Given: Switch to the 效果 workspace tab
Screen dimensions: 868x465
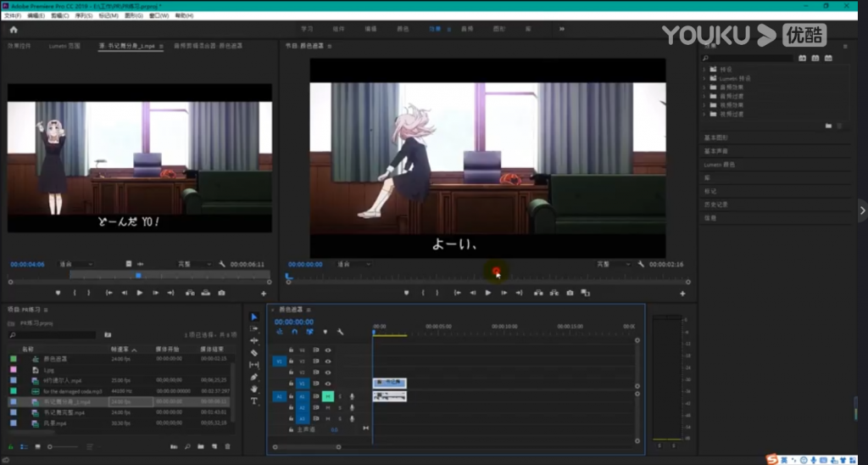Looking at the screenshot, I should (435, 29).
